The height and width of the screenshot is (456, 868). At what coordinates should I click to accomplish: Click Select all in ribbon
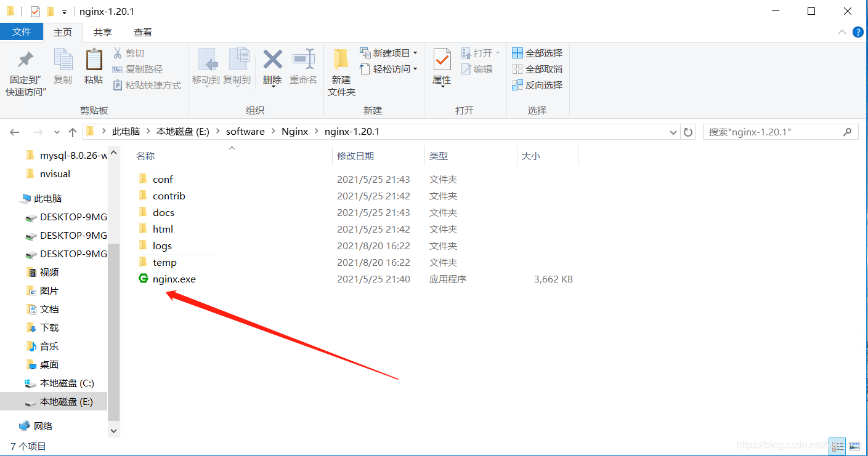(537, 54)
